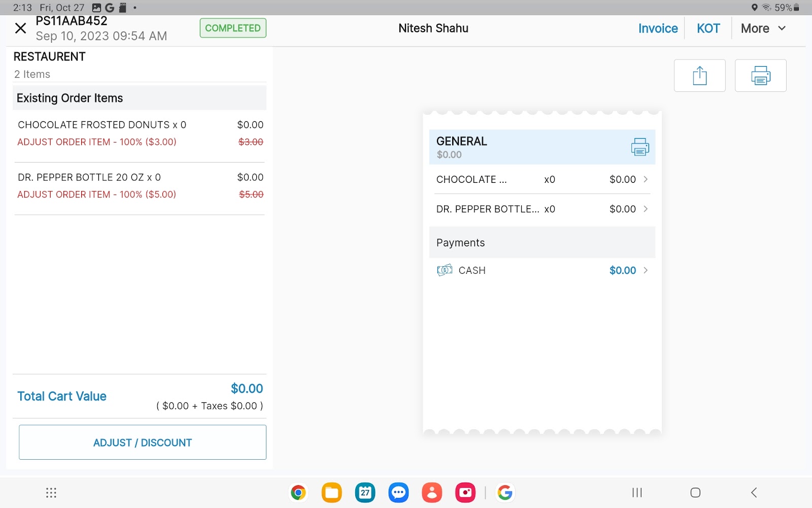The width and height of the screenshot is (812, 508).
Task: Open Chrome from the taskbar
Action: (298, 492)
